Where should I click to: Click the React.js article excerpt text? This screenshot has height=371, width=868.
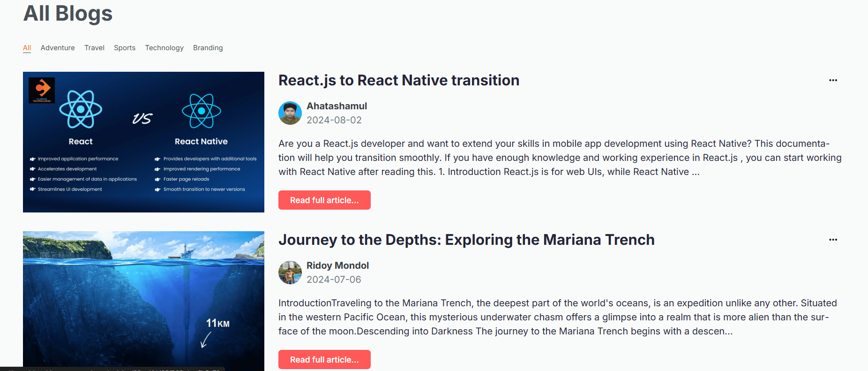tap(560, 158)
